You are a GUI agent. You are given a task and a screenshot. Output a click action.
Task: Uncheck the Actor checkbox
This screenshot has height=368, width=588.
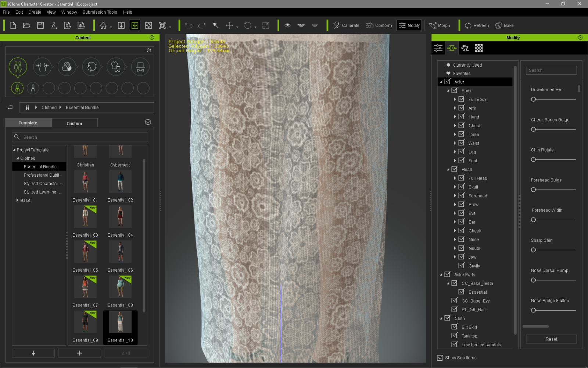pyautogui.click(x=448, y=82)
